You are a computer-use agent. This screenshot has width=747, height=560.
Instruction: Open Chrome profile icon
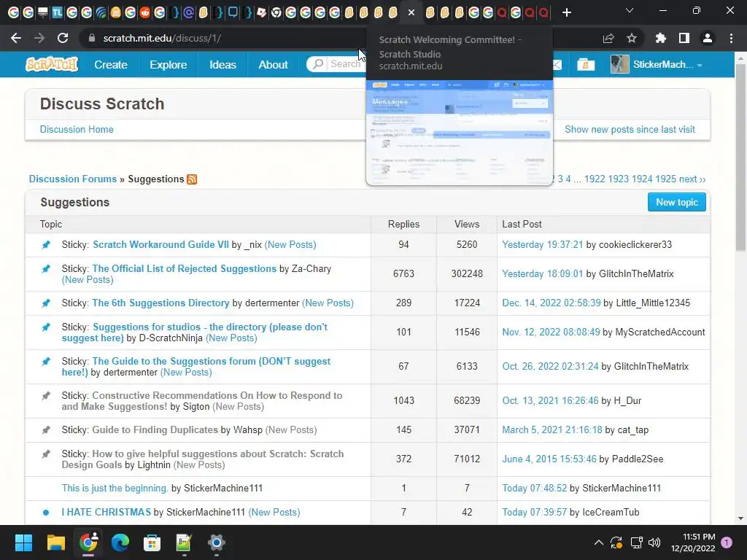tap(708, 38)
